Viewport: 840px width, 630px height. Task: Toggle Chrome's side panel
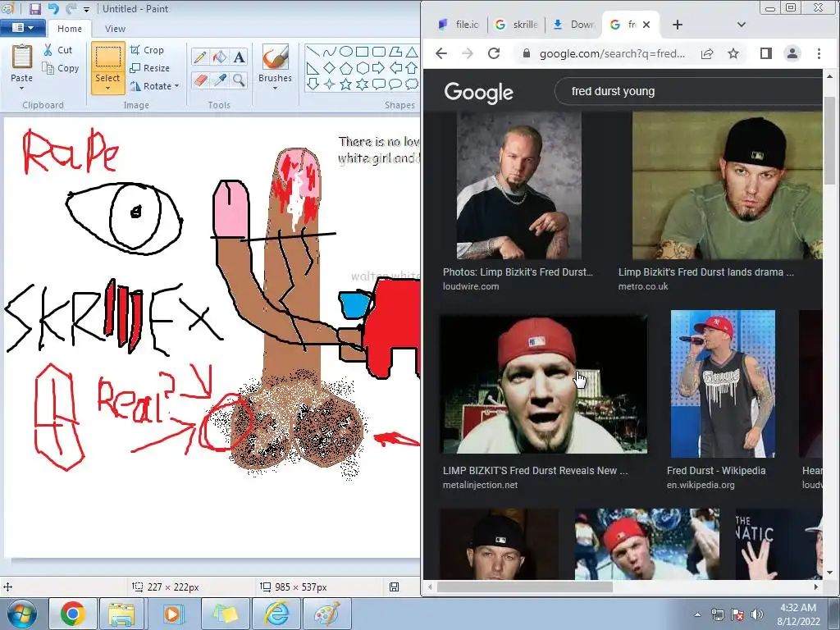coord(766,53)
